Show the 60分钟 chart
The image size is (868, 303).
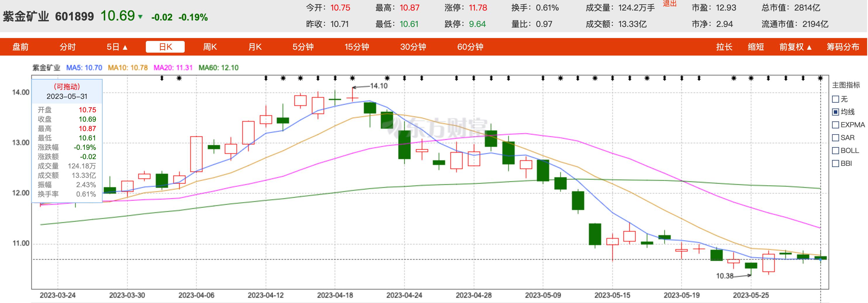click(x=471, y=47)
